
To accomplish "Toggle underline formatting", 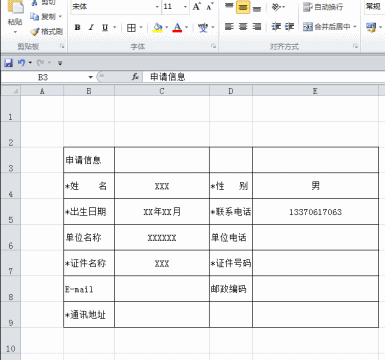I will pos(105,27).
